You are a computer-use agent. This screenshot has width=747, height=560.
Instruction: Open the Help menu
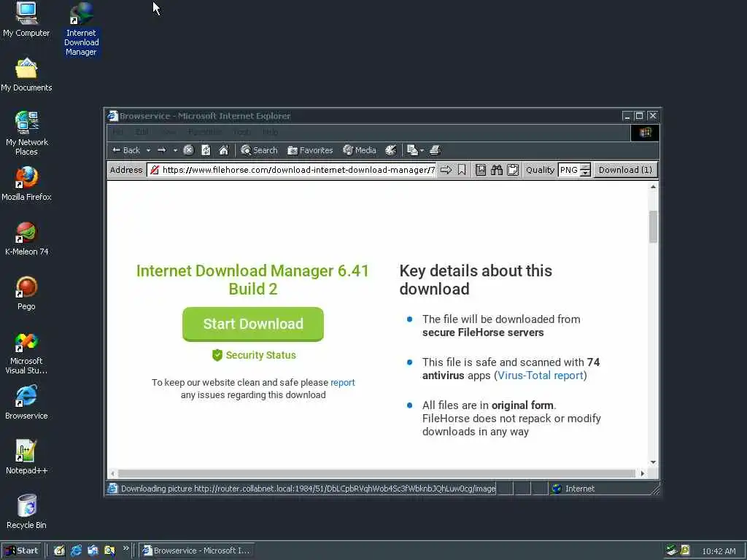(270, 132)
